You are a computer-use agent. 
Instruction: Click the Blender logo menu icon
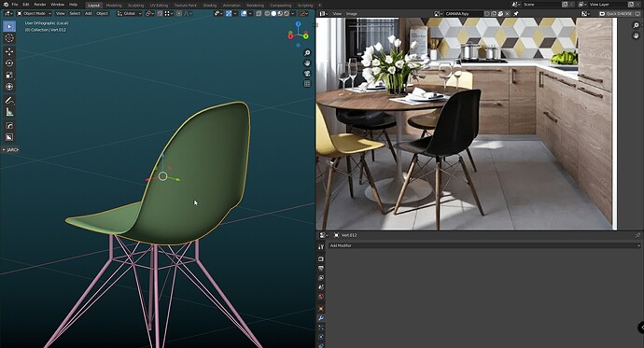coord(6,5)
